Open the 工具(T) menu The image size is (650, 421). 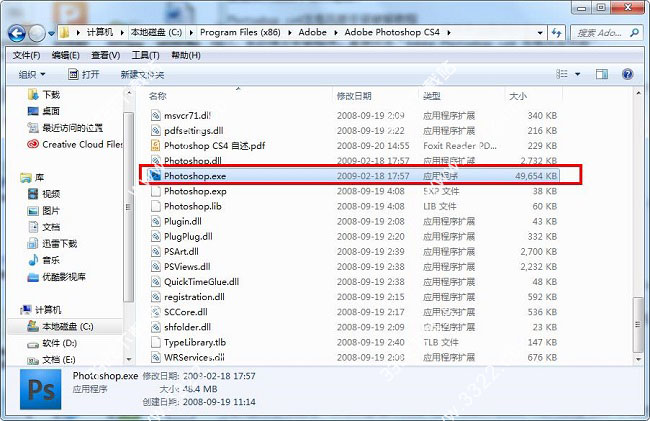[146, 55]
